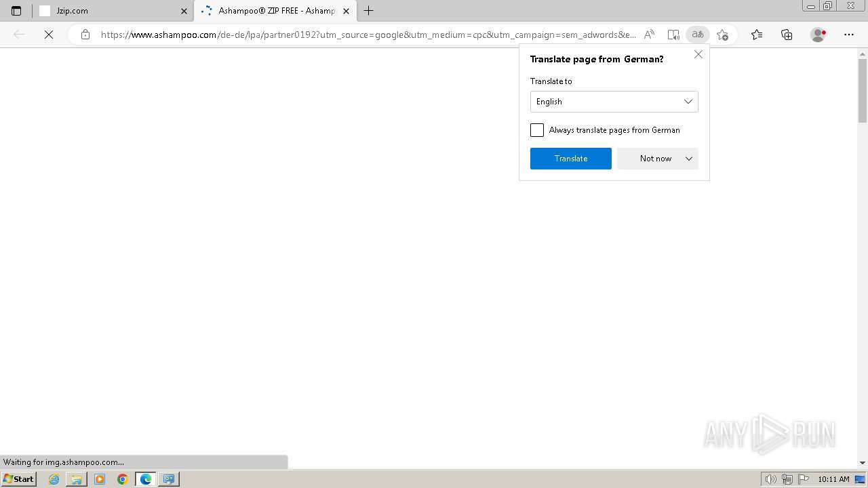Expand the Not now options arrow
Screen dimensions: 868x488
[x=689, y=159]
